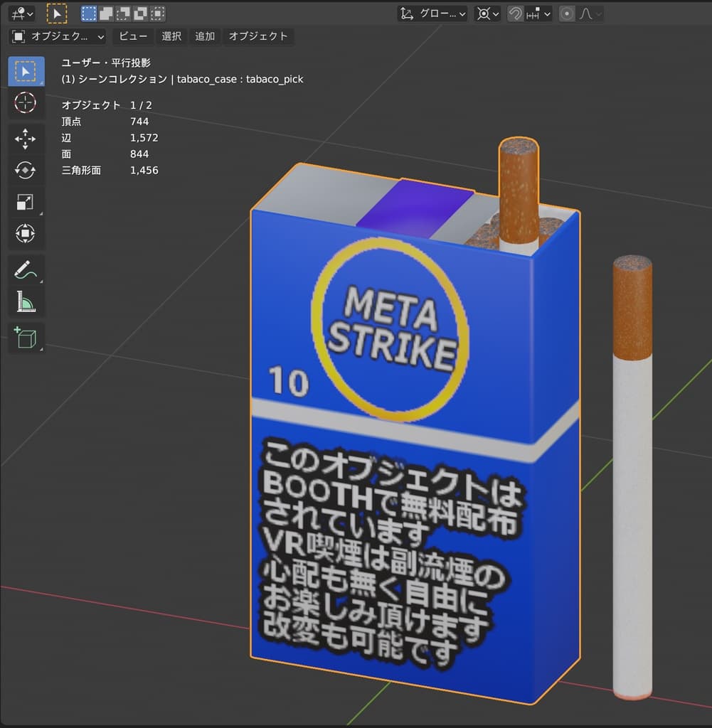Choose the Scale tool

[x=26, y=202]
